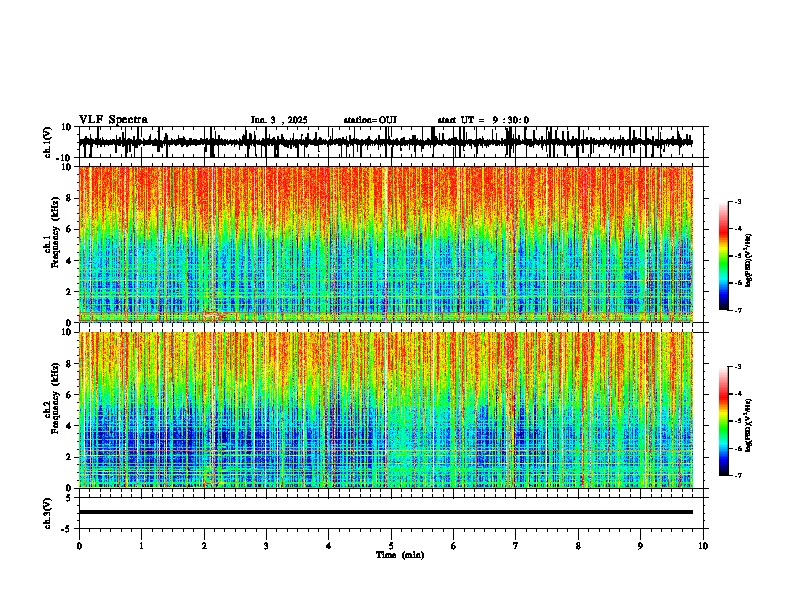
Task: Click the time axis end label "10"
Action: pyautogui.click(x=703, y=546)
